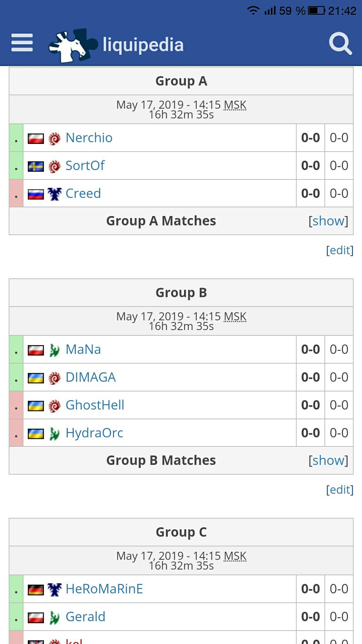Image resolution: width=362 pixels, height=644 pixels.
Task: Click Sweden flag next to SortOf
Action: point(36,166)
